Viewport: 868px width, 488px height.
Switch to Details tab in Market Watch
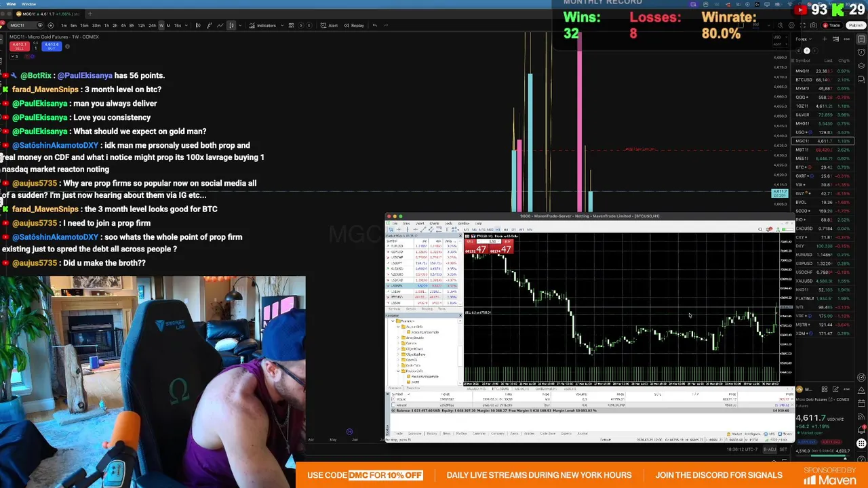point(411,309)
